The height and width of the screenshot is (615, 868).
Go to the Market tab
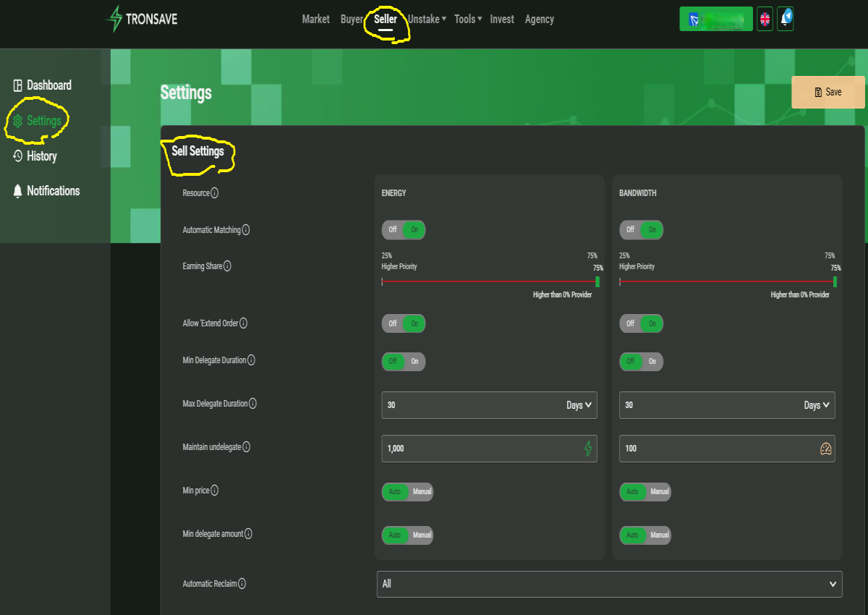[315, 20]
